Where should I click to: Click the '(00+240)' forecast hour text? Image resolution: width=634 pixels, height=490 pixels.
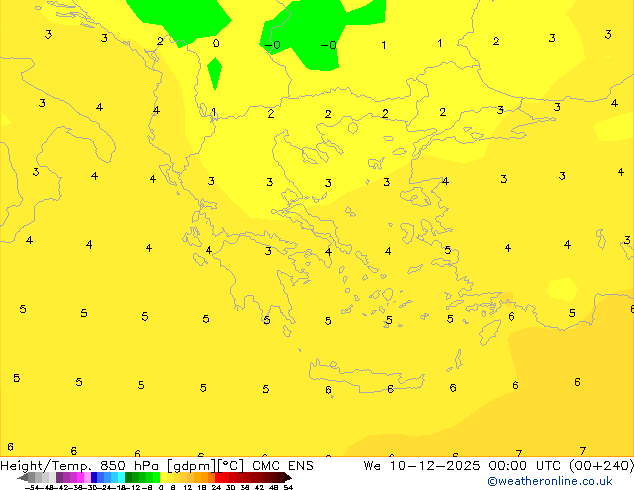(602, 466)
